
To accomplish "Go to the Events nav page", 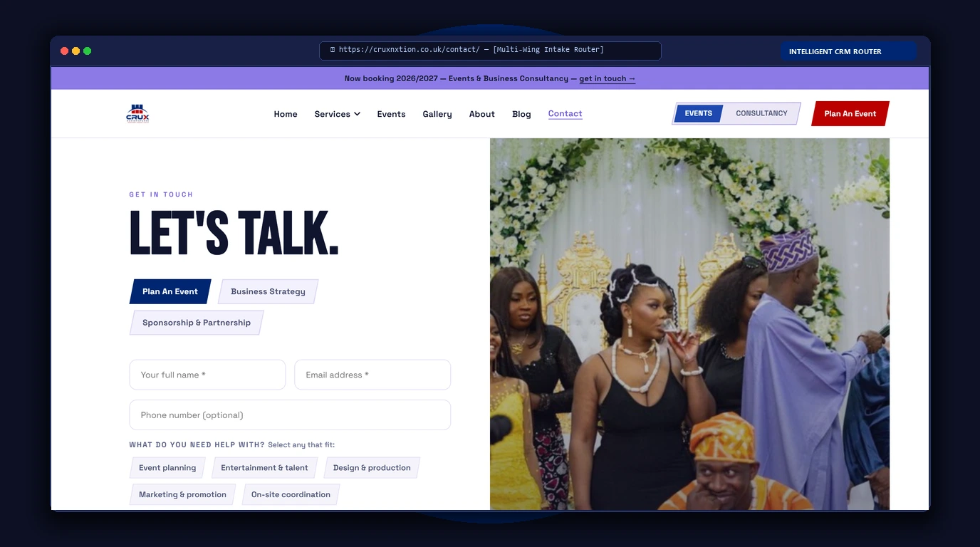I will pos(391,114).
